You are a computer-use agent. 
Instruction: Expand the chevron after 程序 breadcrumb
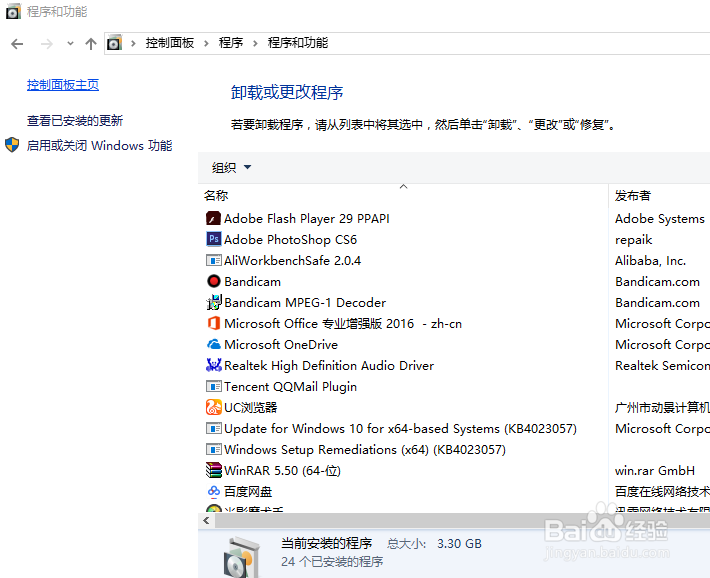(x=255, y=43)
